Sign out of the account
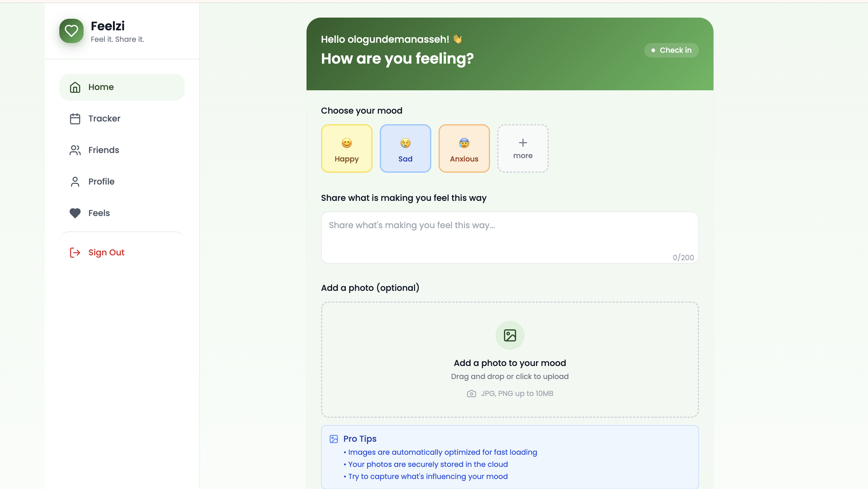The image size is (868, 489). tap(106, 252)
